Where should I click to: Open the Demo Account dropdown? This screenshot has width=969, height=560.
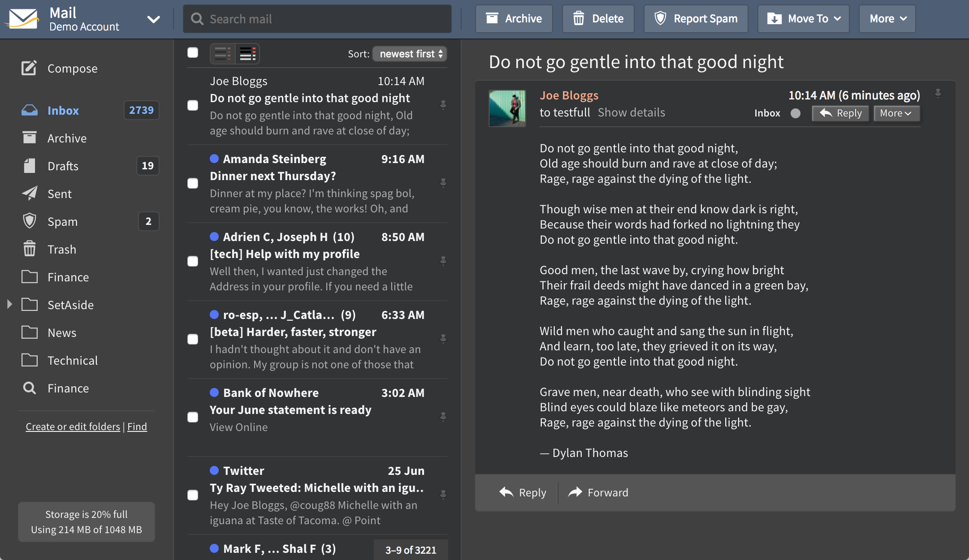153,19
